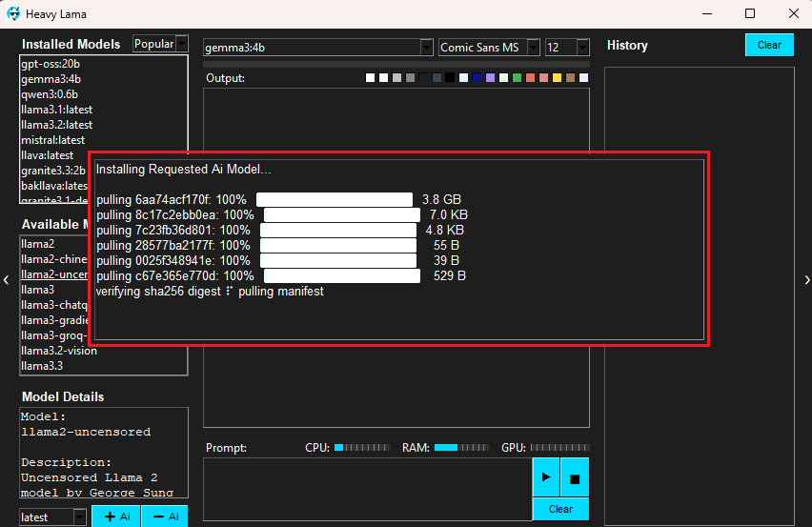The height and width of the screenshot is (527, 812).
Task: Maximize the Heavy Lama window
Action: tap(750, 14)
